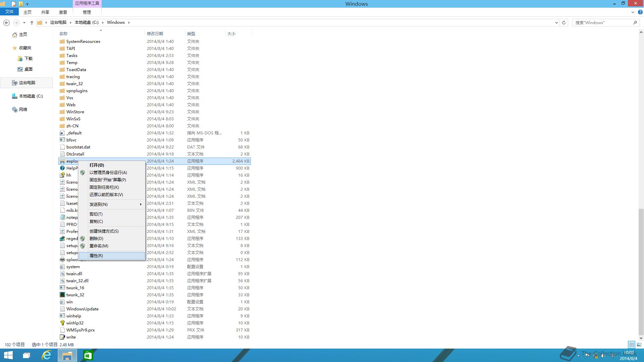Open the Windows Store taskbar icon
The height and width of the screenshot is (362, 644).
click(x=88, y=355)
